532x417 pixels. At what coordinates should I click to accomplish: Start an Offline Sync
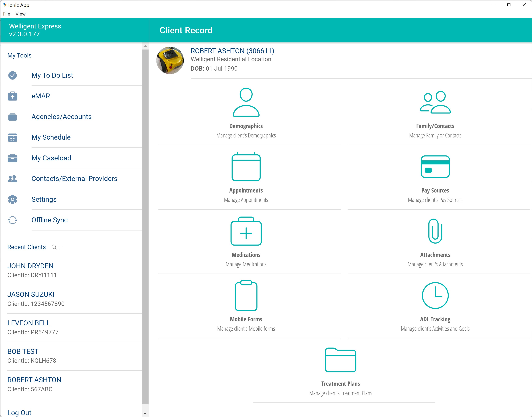49,220
